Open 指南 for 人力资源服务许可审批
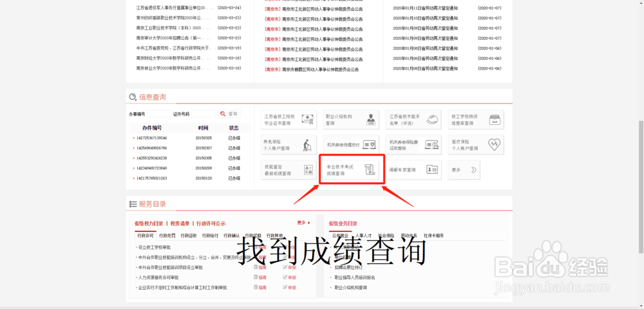 click(x=260, y=277)
